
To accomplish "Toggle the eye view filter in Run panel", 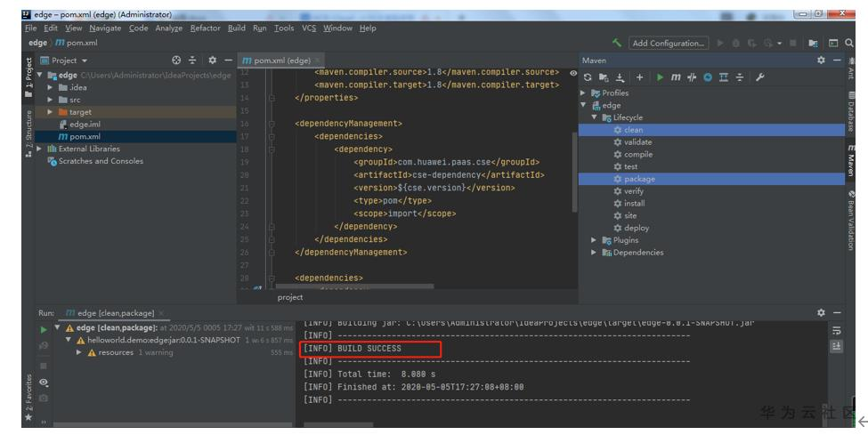I will [44, 383].
